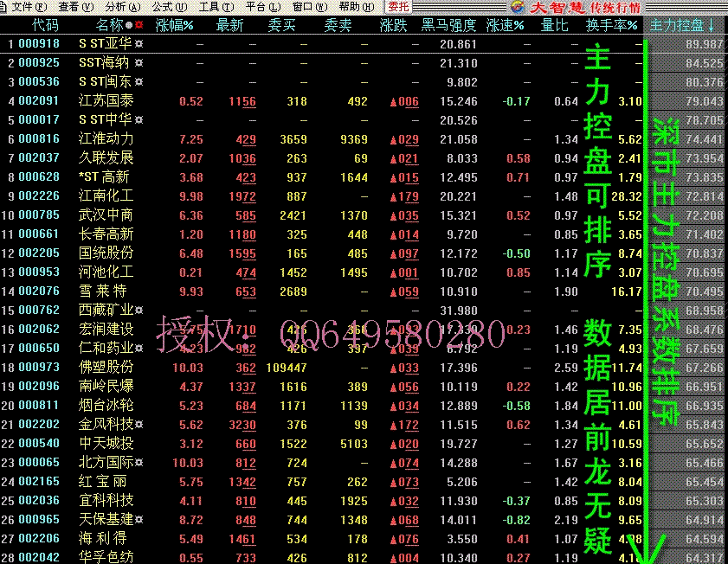
Task: Sort by the 委卖 column header
Action: tap(338, 25)
